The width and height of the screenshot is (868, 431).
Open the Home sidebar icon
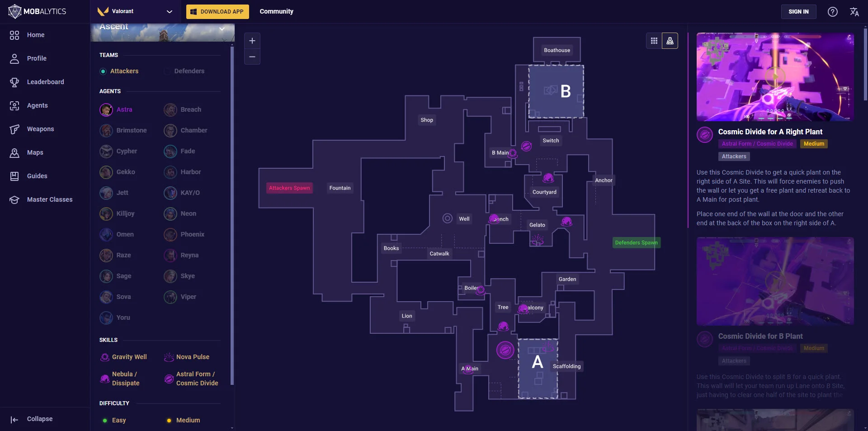point(14,35)
